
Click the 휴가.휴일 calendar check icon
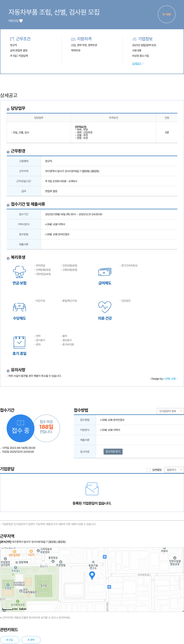pyautogui.click(x=19, y=342)
